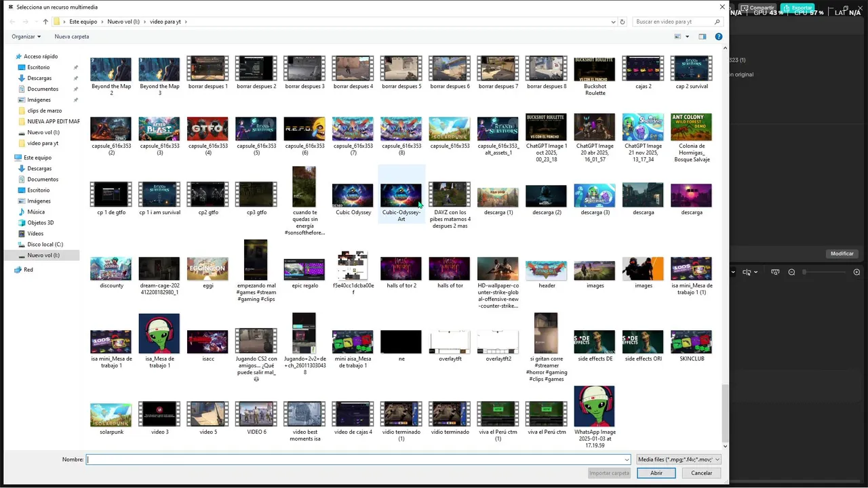868x488 pixels.
Task: Select the video best moments isa clip
Action: (x=304, y=422)
